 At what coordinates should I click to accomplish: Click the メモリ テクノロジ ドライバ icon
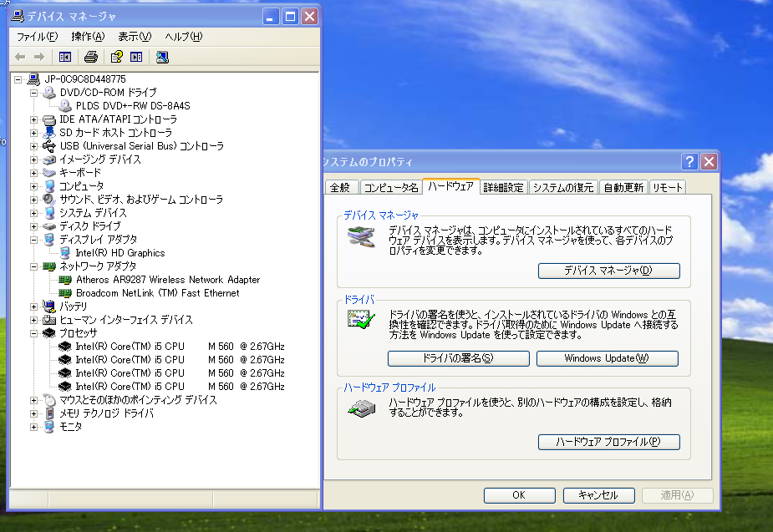coord(49,413)
